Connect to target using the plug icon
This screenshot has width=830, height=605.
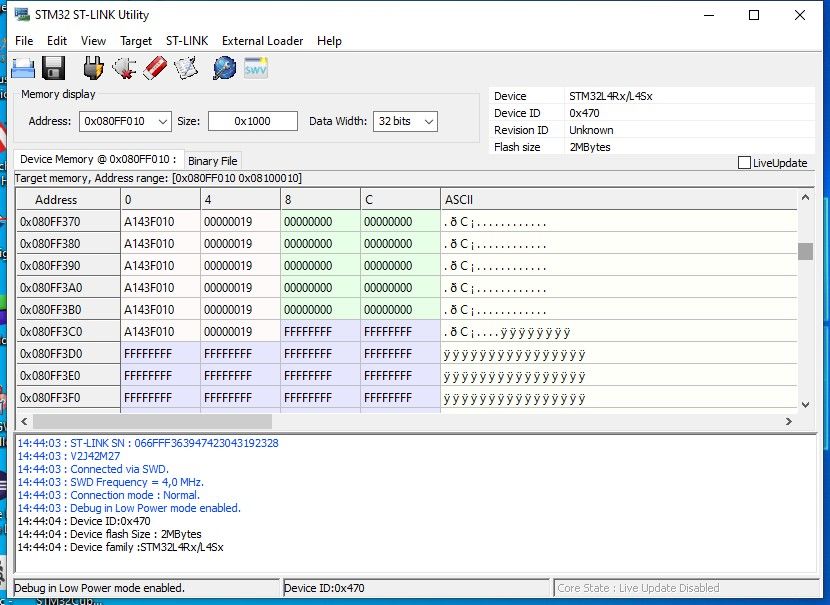93,68
